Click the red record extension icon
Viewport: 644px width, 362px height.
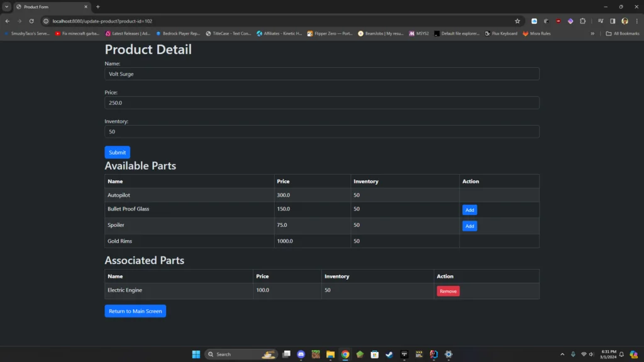click(558, 21)
